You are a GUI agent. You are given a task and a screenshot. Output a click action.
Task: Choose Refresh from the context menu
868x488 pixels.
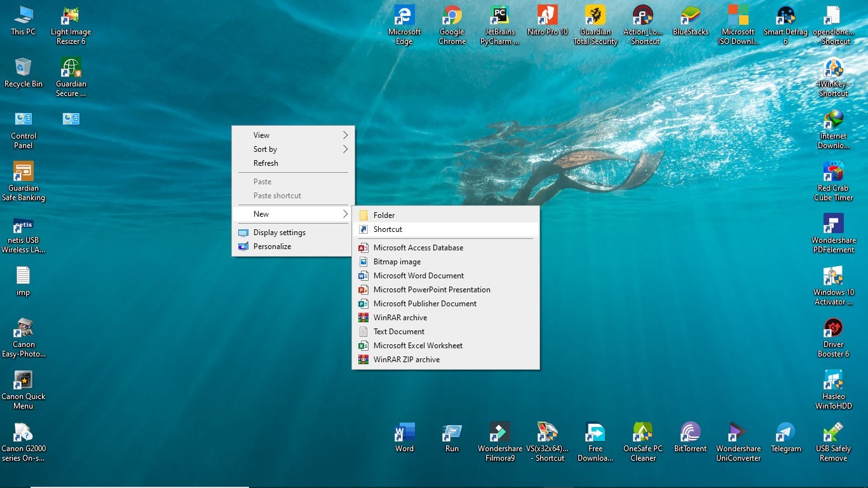point(293,163)
